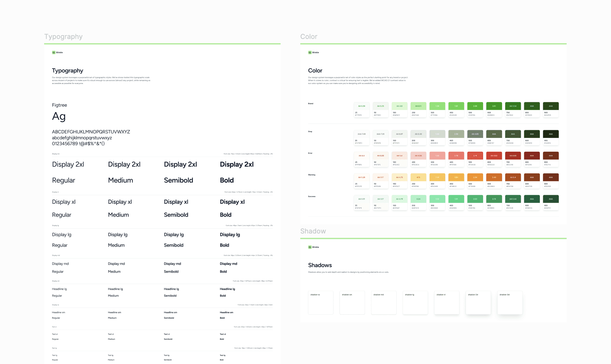Select the Brand 900 color swatch
The image size is (611, 364).
(x=551, y=106)
